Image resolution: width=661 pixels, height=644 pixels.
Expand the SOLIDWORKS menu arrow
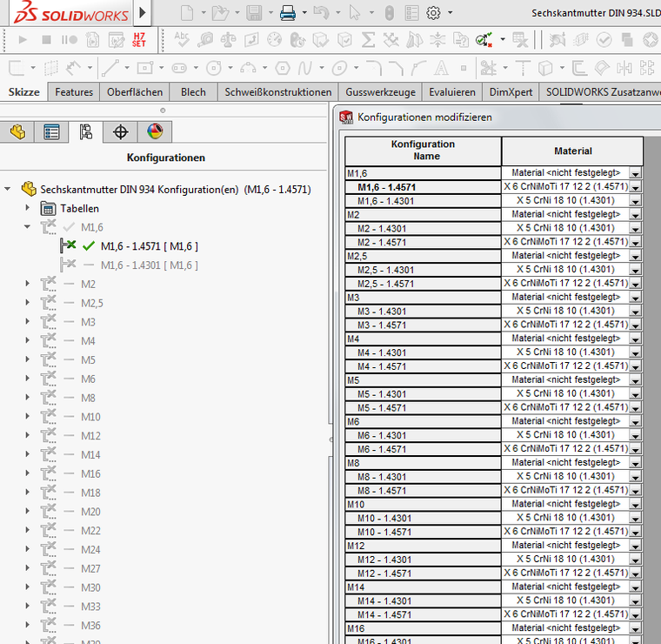click(x=143, y=13)
